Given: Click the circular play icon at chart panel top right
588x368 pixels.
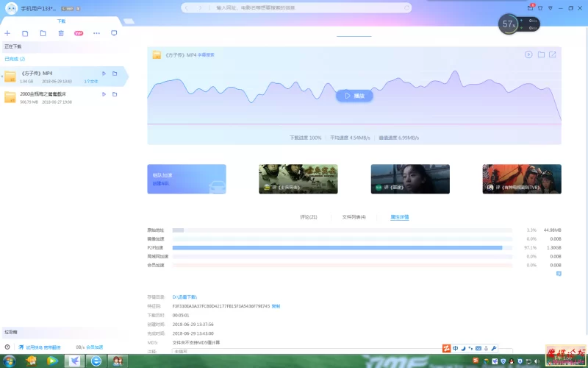Looking at the screenshot, I should pos(528,54).
